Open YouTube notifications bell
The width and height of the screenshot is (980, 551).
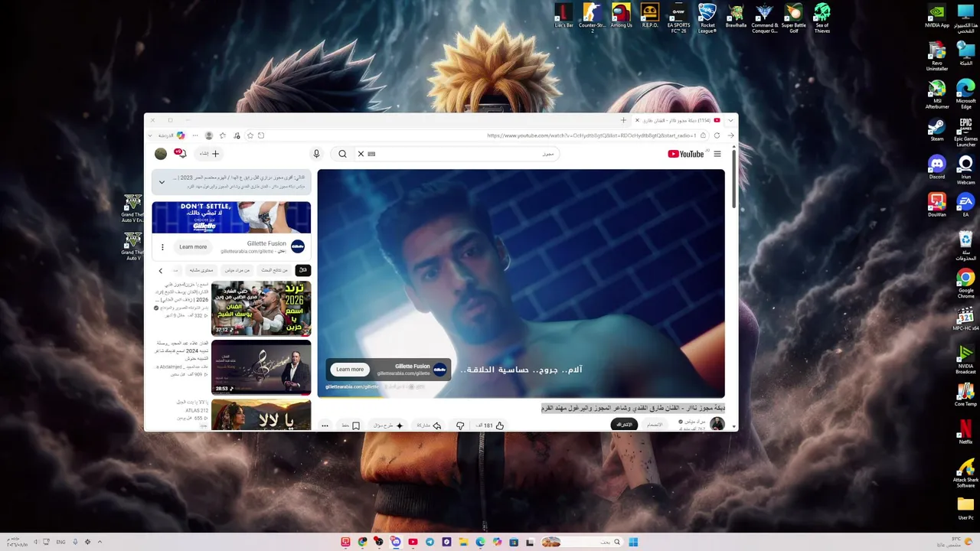pos(181,154)
